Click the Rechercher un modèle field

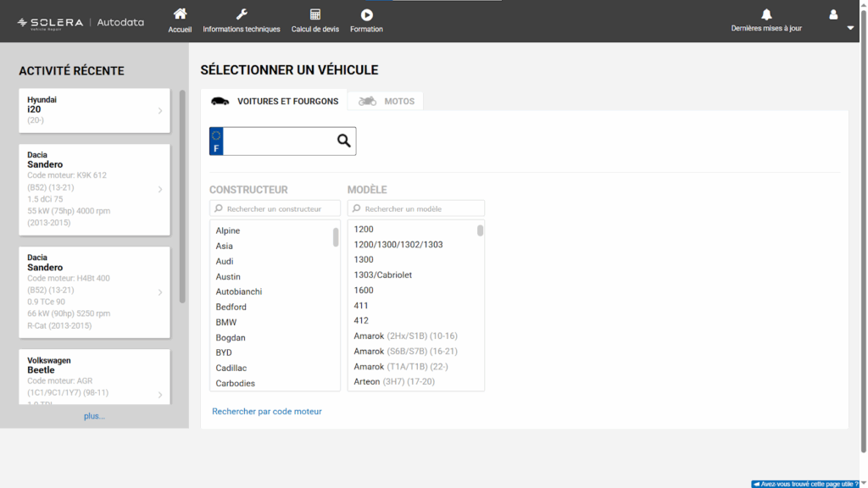click(415, 208)
